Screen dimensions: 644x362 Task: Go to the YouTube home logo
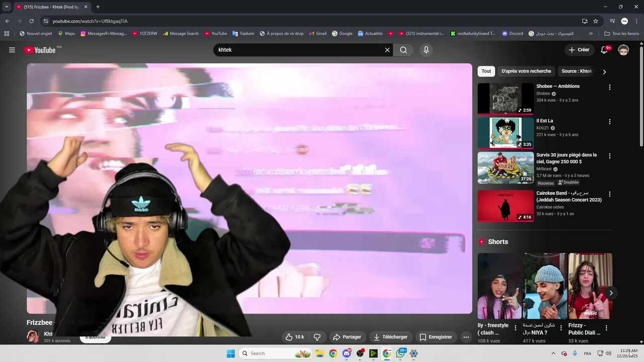coord(40,50)
